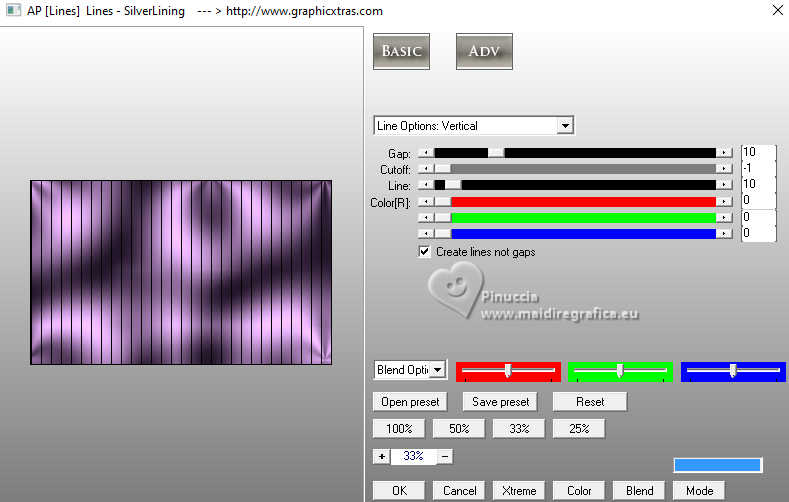The width and height of the screenshot is (789, 502).
Task: Click the Color[R] value field
Action: tap(759, 201)
